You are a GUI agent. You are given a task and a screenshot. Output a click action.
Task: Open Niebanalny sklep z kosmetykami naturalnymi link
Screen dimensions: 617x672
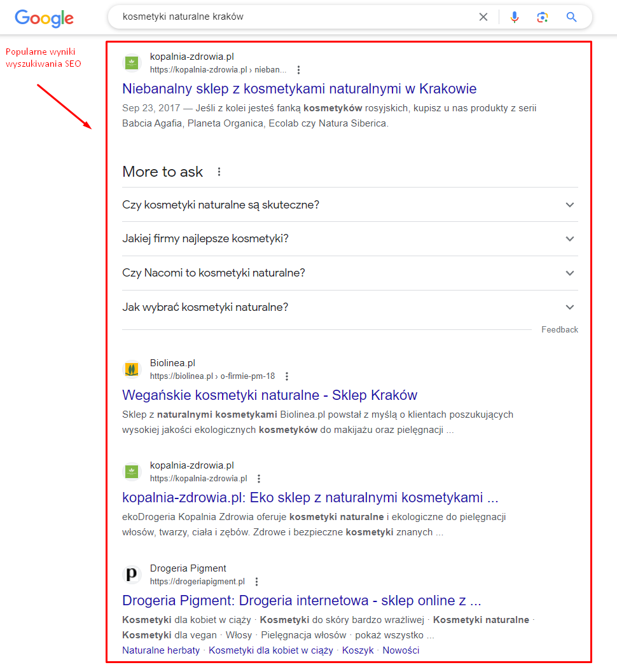(300, 89)
